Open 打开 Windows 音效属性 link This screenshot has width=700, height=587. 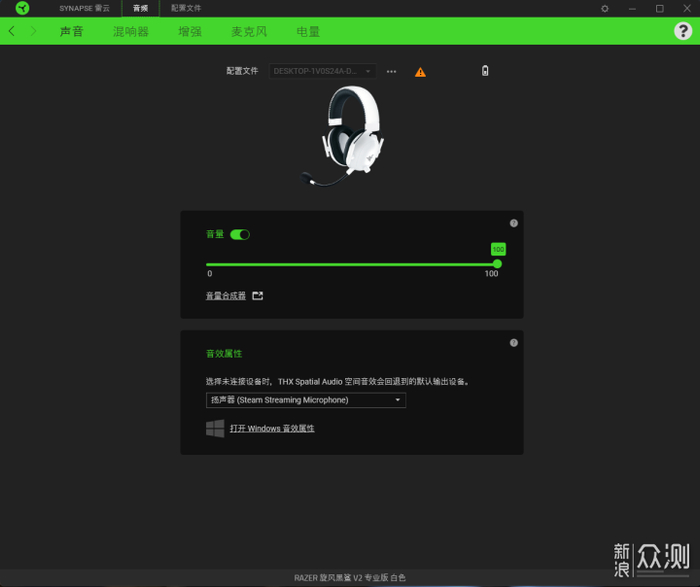coord(272,429)
